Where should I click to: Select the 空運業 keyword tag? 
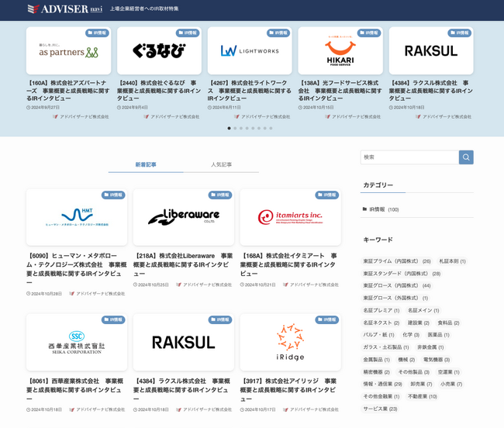tap(449, 372)
